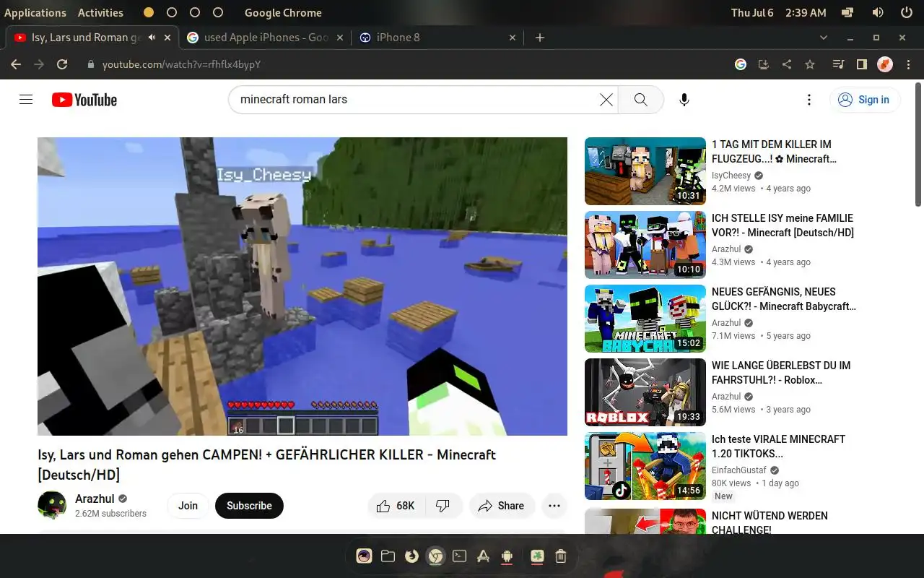Open Chrome's tab search chevron

824,38
